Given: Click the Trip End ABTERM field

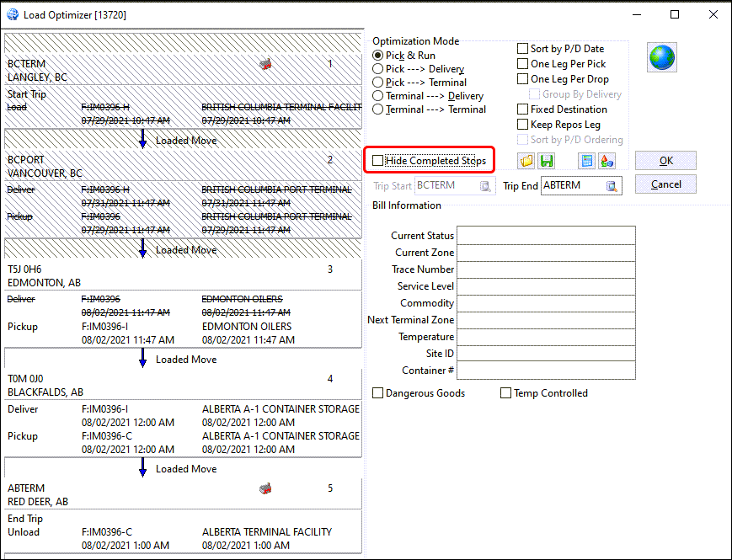Looking at the screenshot, I should (572, 186).
